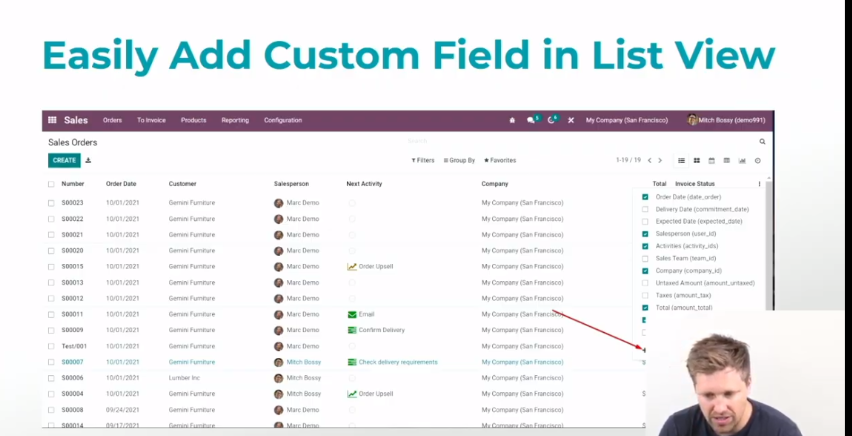Uncheck Company (company_id) column option
852x436 pixels.
point(645,271)
